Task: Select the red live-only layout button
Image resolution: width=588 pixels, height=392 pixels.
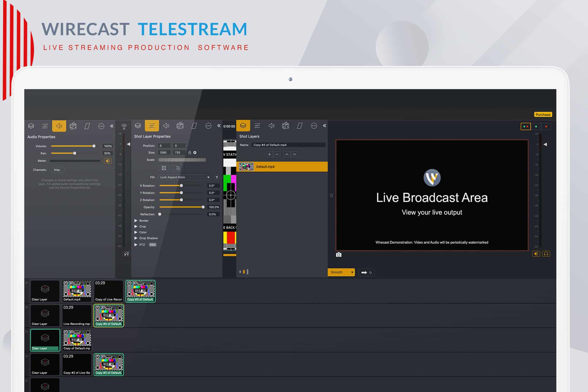Action: [x=546, y=126]
